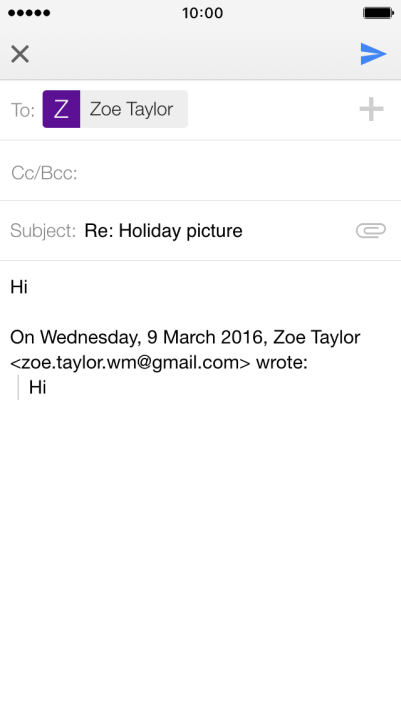Add another recipient with the plus icon
The image size is (401, 712).
[371, 109]
